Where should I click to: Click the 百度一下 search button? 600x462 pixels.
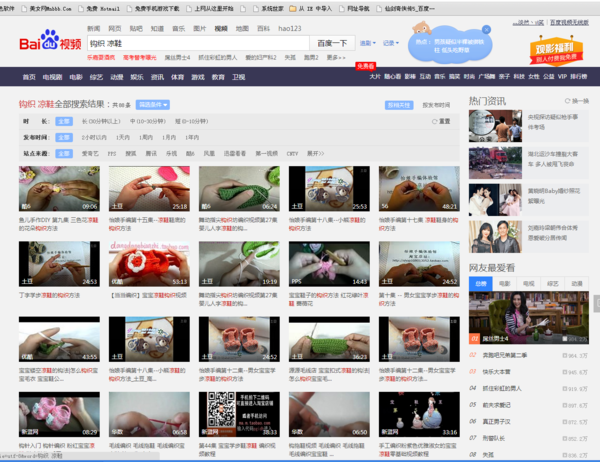pyautogui.click(x=332, y=43)
